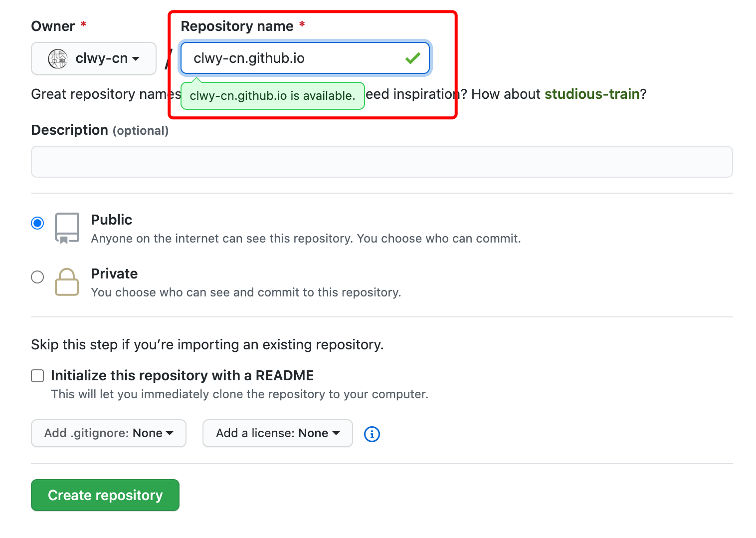
Task: Click the README checkbox label text
Action: pos(183,375)
